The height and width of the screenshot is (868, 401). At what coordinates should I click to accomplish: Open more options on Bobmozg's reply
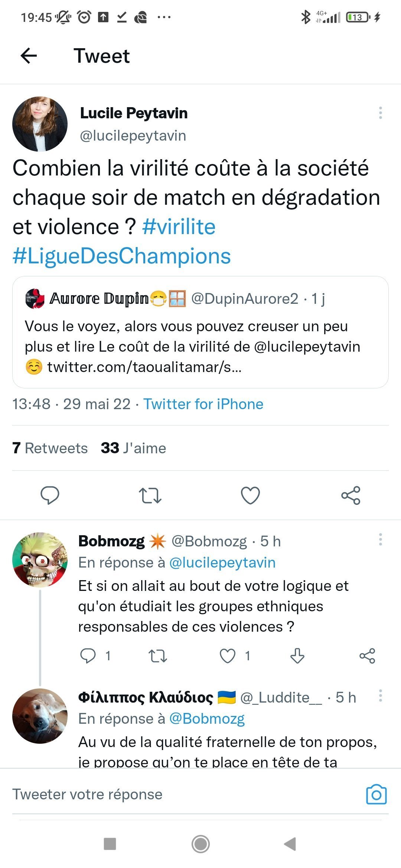pos(380,539)
